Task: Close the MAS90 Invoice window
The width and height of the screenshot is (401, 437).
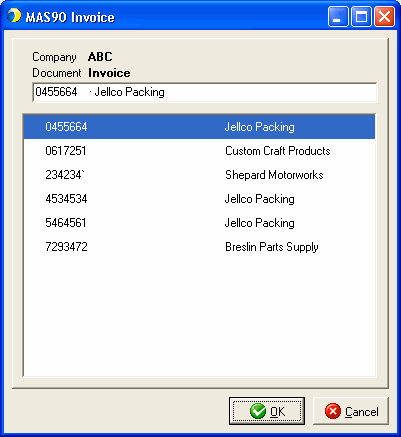Action: [x=384, y=16]
